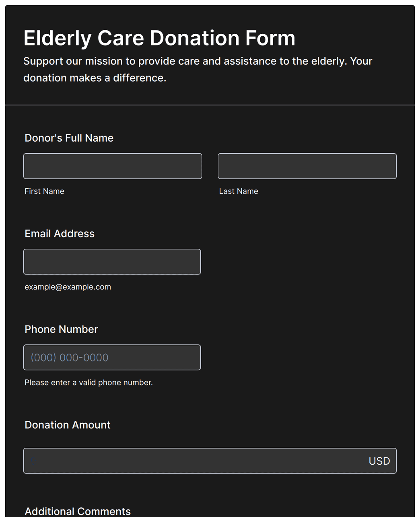The image size is (420, 517).
Task: Click the "Donation Amount" label
Action: tap(67, 425)
